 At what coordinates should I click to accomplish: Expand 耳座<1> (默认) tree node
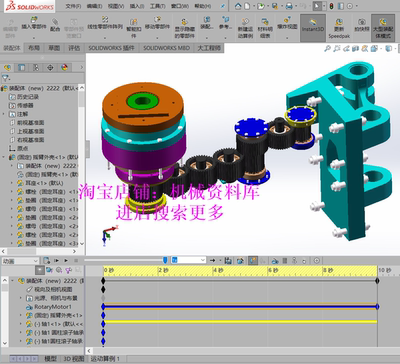12,183
